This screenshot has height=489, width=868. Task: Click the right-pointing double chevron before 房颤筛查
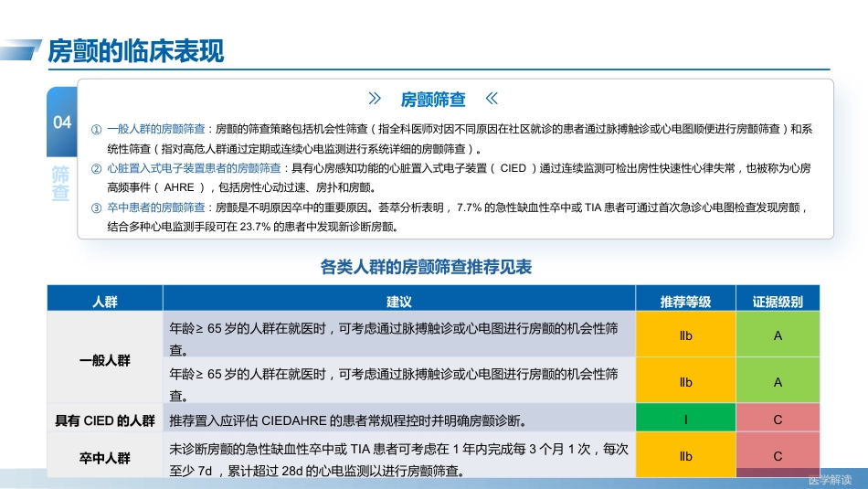pos(375,99)
